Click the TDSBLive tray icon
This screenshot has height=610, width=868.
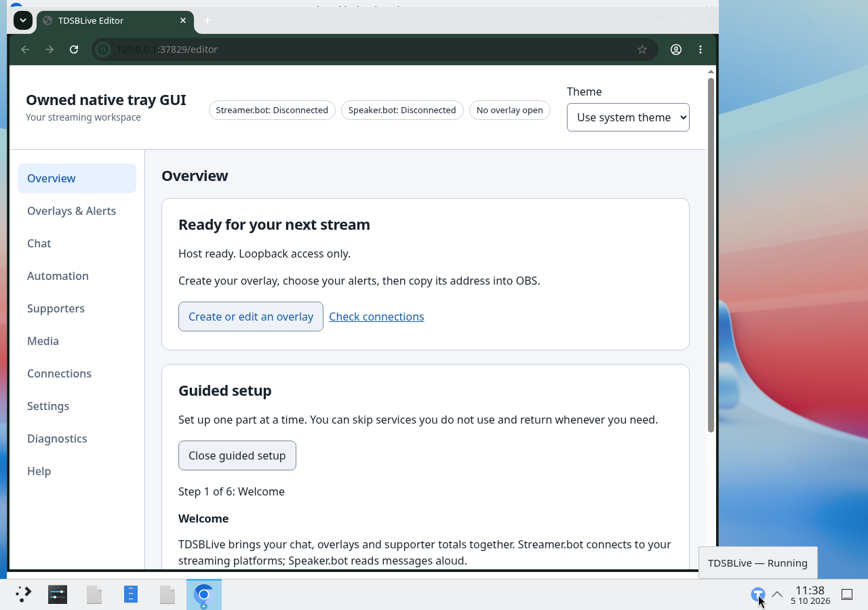[757, 594]
